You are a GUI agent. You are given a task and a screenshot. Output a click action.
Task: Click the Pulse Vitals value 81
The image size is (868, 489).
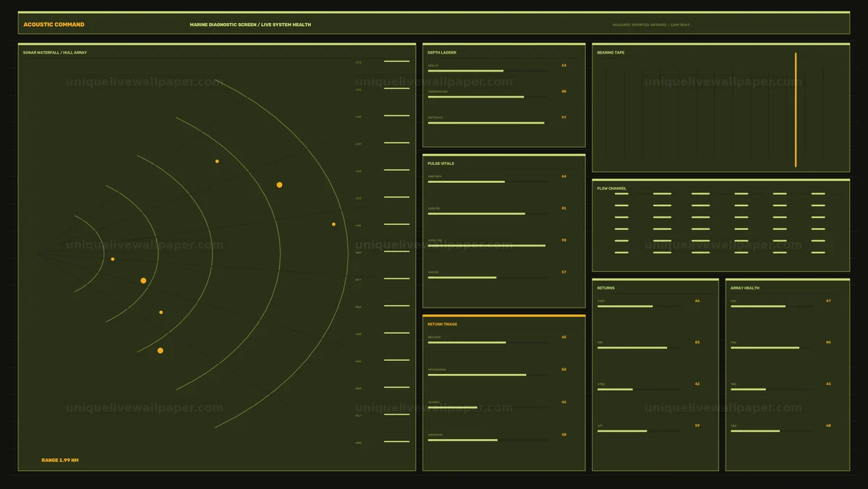pyautogui.click(x=564, y=208)
